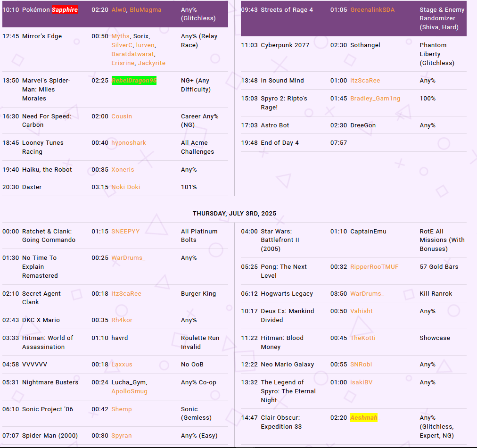Open SNEEPYY runner link
477x448 pixels.
[125, 231]
